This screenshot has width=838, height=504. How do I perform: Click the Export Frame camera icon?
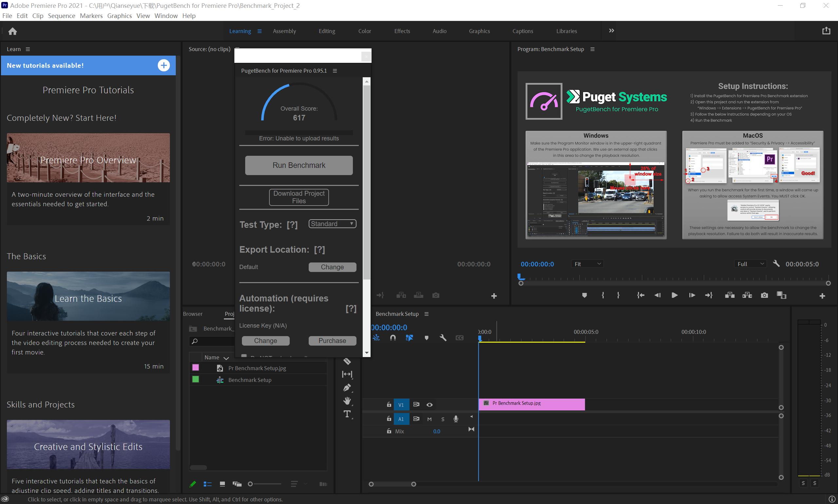point(764,295)
